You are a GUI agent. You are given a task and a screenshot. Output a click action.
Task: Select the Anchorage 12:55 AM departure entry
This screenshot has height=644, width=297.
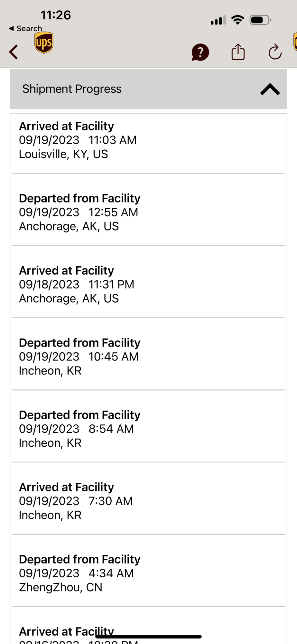[148, 212]
